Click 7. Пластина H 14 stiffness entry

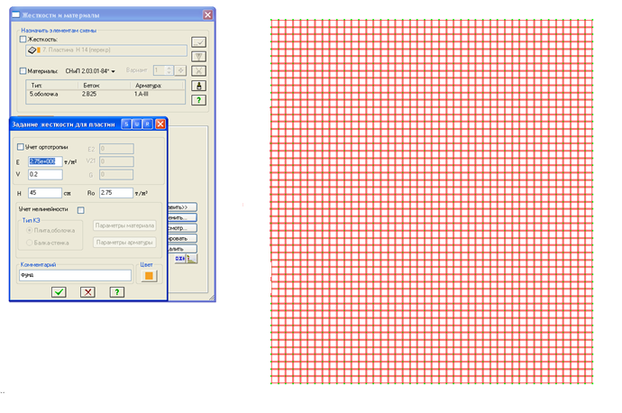[106, 50]
